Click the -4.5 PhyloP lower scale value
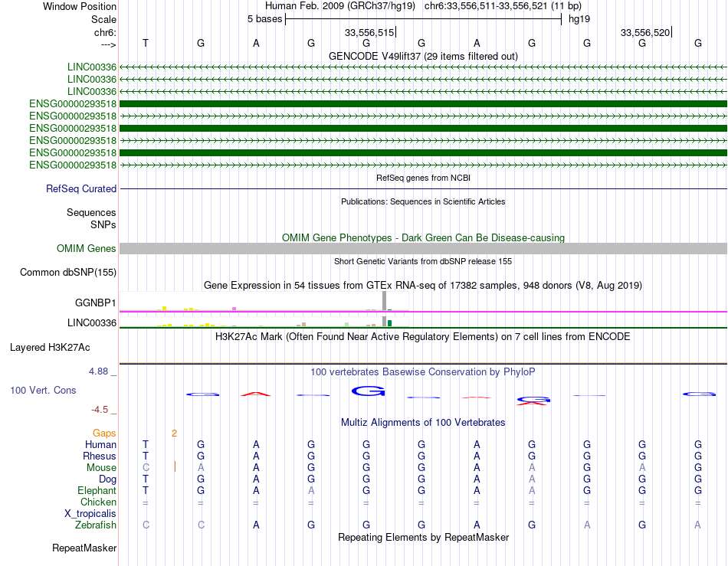The width and height of the screenshot is (728, 566). pyautogui.click(x=100, y=410)
